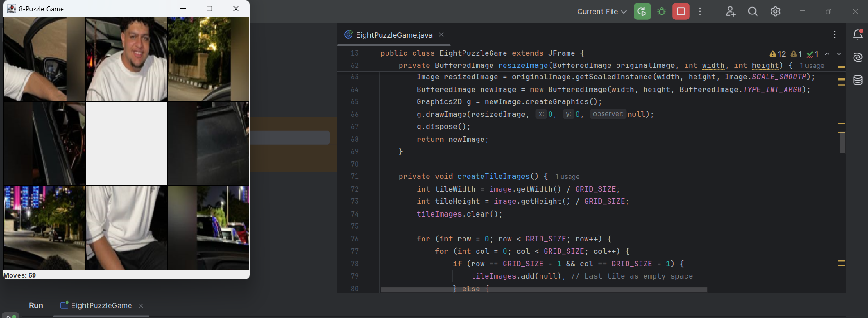This screenshot has width=868, height=318.
Task: Open the Notifications bell
Action: [858, 35]
